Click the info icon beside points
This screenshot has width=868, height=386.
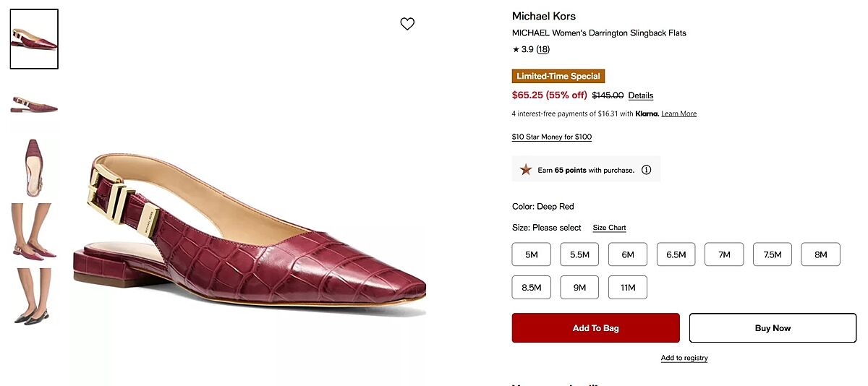(646, 170)
